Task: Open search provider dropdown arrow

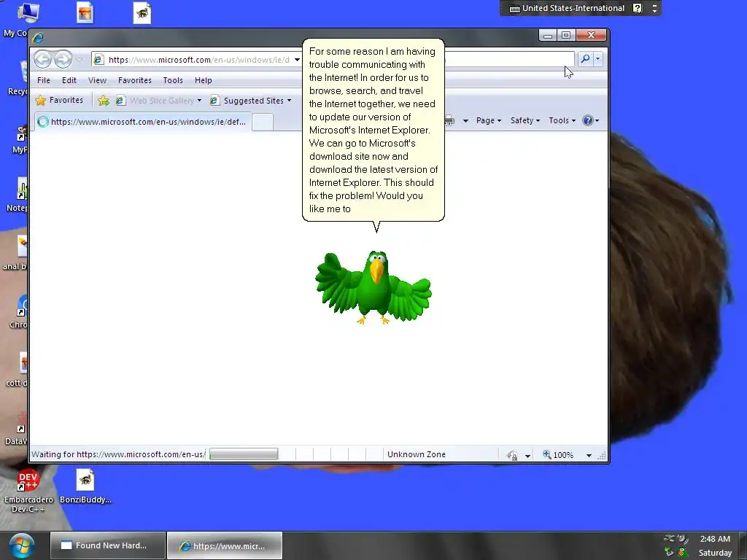Action: (598, 59)
